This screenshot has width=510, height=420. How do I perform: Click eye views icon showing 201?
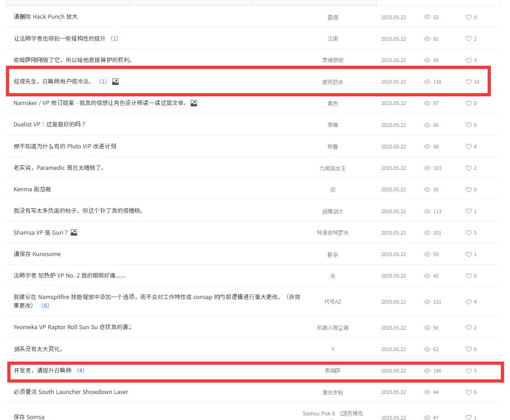tap(427, 233)
